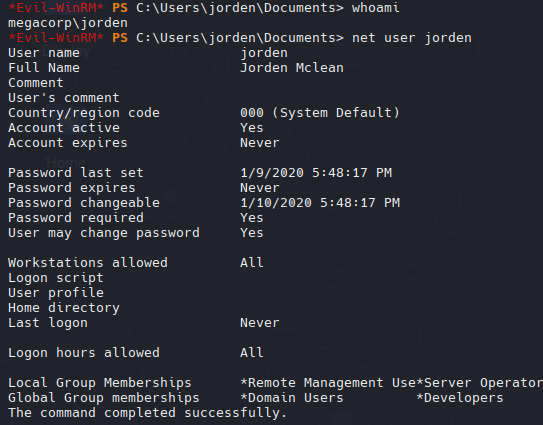This screenshot has width=543, height=425.
Task: Click the *Remote Management Use group entry
Action: click(x=328, y=383)
